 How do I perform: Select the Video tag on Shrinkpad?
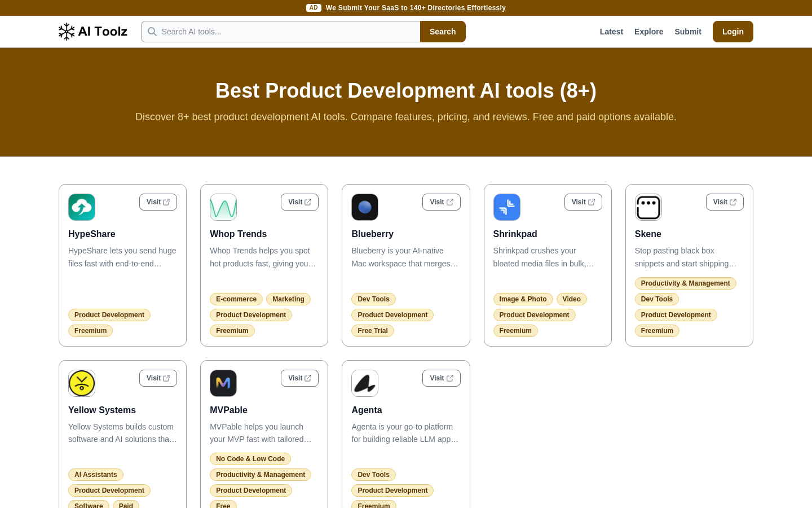point(572,299)
